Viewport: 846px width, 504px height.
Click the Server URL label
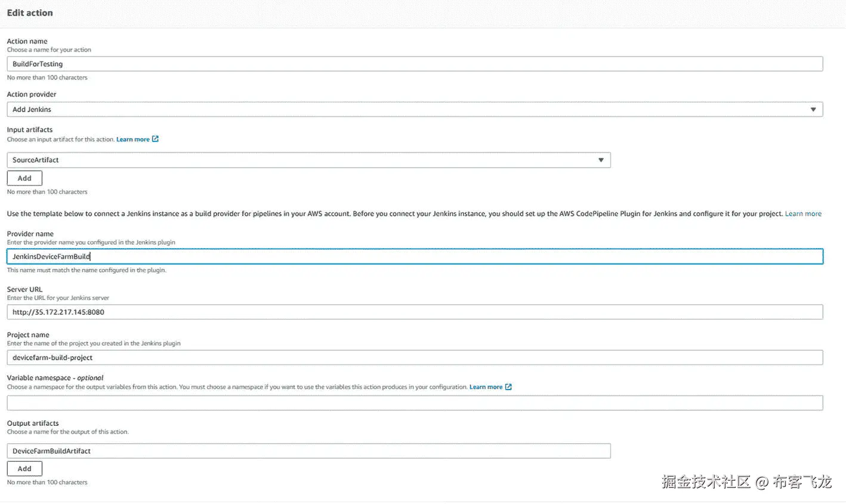point(24,289)
